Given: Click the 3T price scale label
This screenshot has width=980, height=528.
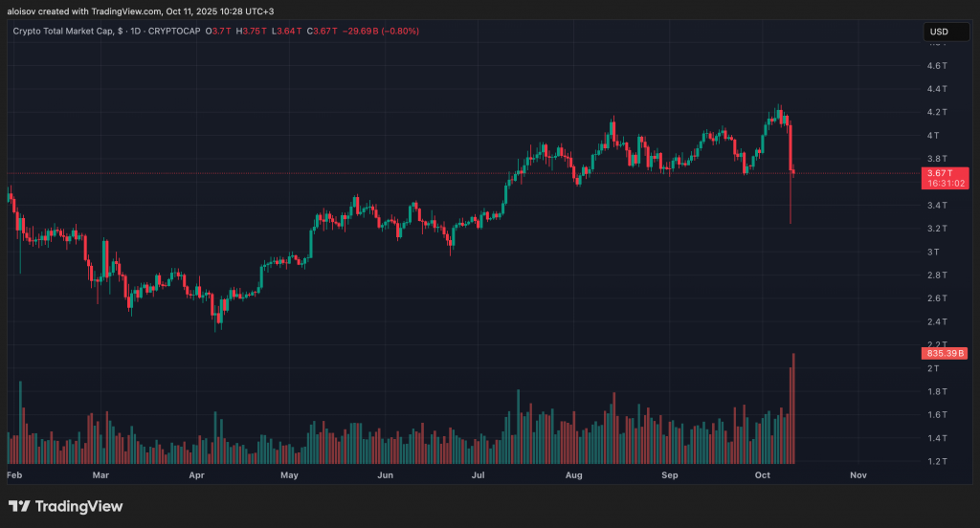Looking at the screenshot, I should point(932,252).
